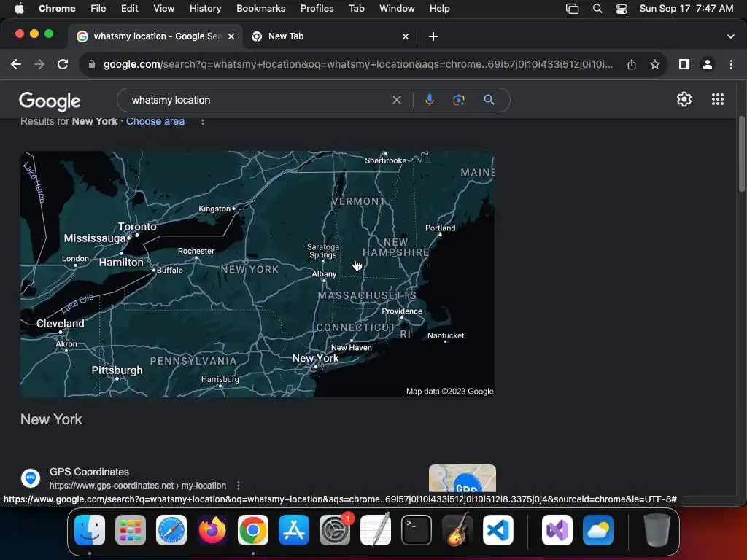Open the Window menu
This screenshot has height=560, width=747.
coord(397,8)
